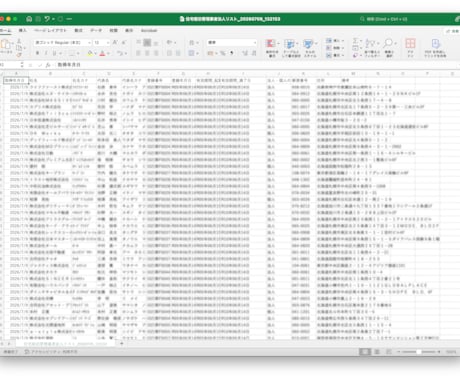Apply top vertical alignment
This screenshot has height=380, width=460.
(x=138, y=43)
